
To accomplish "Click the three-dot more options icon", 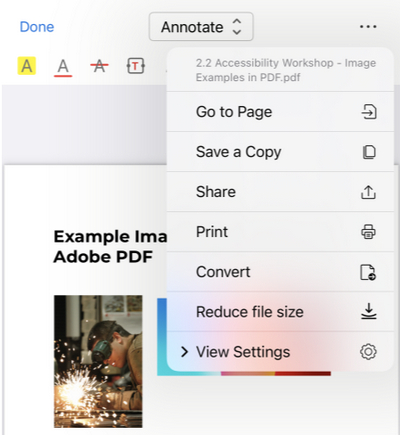I will pyautogui.click(x=368, y=27).
